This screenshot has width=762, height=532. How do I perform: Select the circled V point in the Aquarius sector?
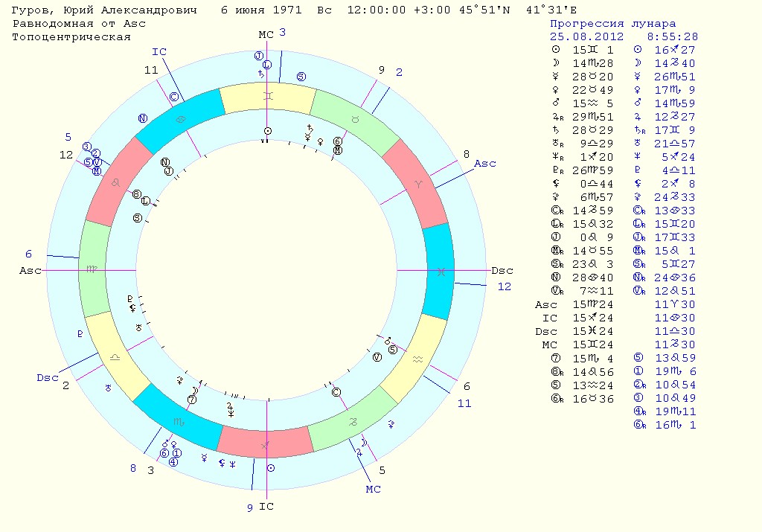[377, 357]
